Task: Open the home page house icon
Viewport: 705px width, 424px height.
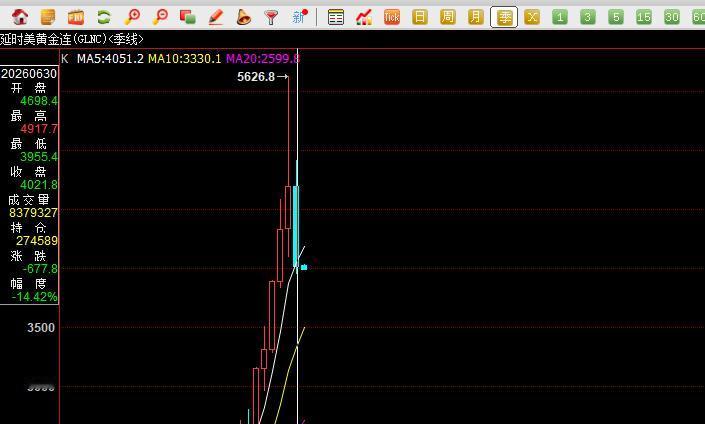Action: coord(20,17)
